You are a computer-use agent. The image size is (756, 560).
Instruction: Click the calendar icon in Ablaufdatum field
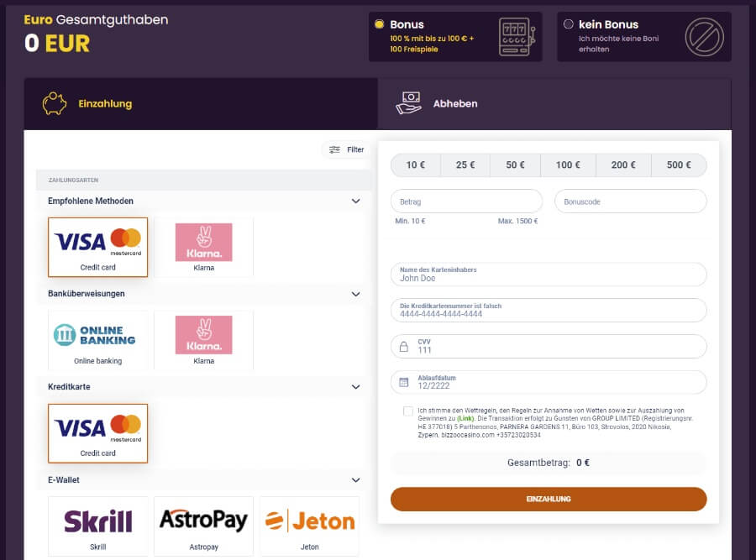click(x=404, y=383)
